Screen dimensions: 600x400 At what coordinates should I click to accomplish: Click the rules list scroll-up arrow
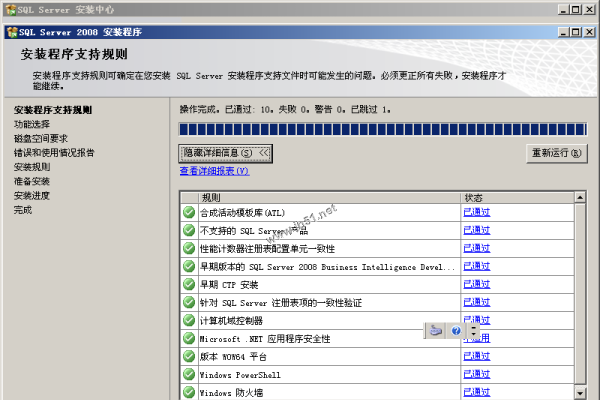[x=580, y=198]
